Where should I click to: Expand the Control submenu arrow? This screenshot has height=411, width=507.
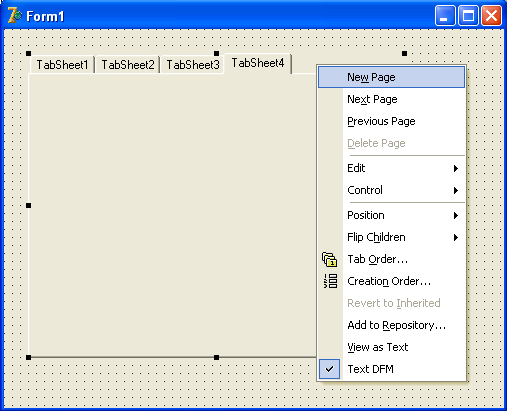click(x=456, y=190)
